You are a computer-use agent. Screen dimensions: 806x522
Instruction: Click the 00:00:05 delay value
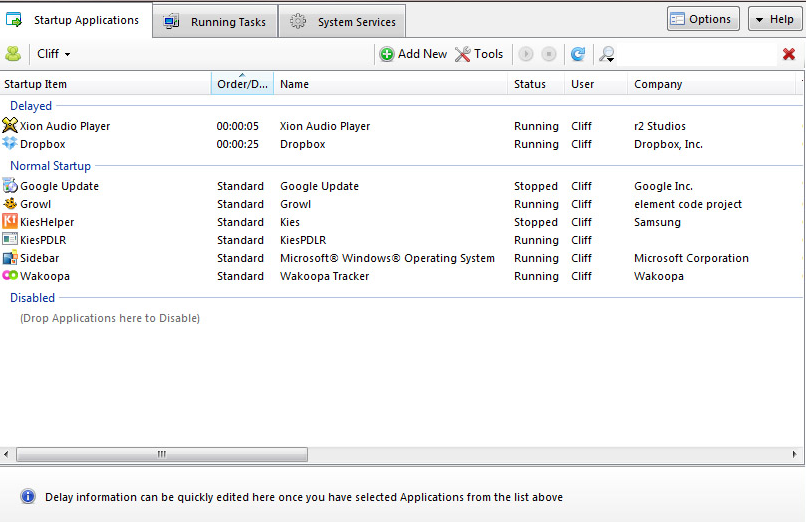237,126
